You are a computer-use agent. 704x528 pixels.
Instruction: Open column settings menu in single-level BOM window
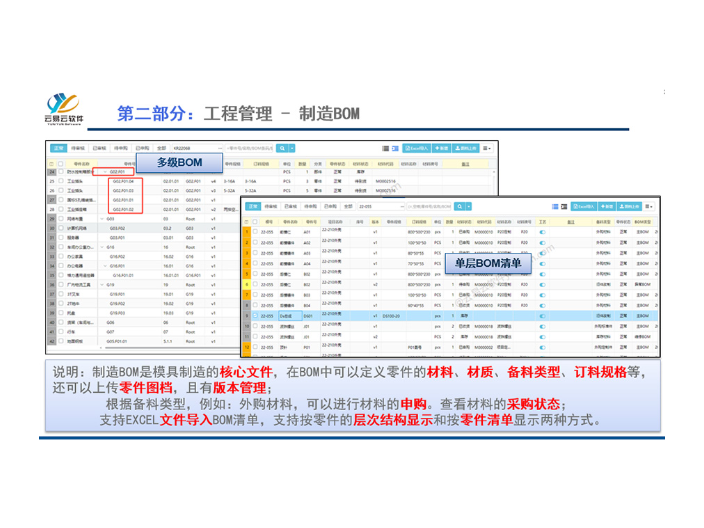pyautogui.click(x=648, y=207)
